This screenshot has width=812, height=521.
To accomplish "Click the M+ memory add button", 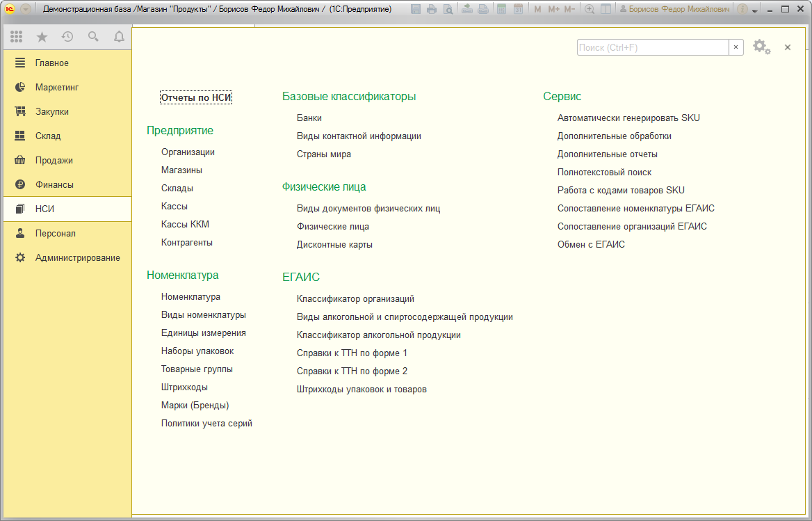I will pos(553,9).
